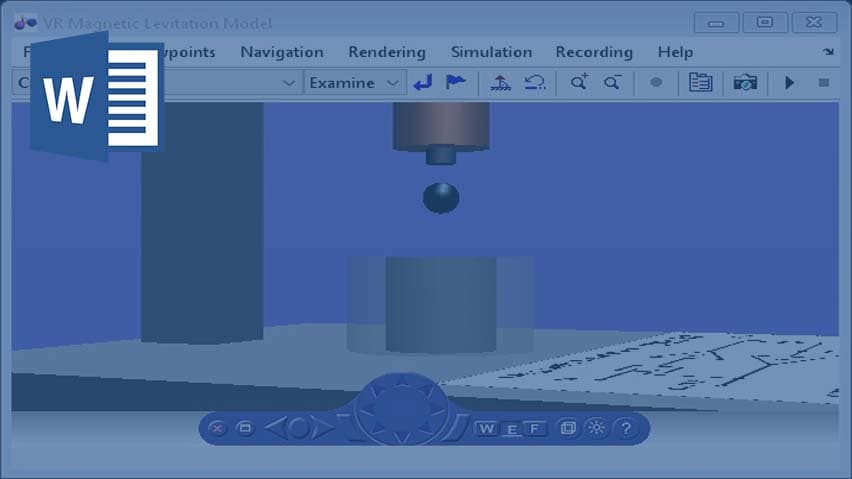
Task: Click the undo move toolbar icon
Action: pyautogui.click(x=535, y=83)
